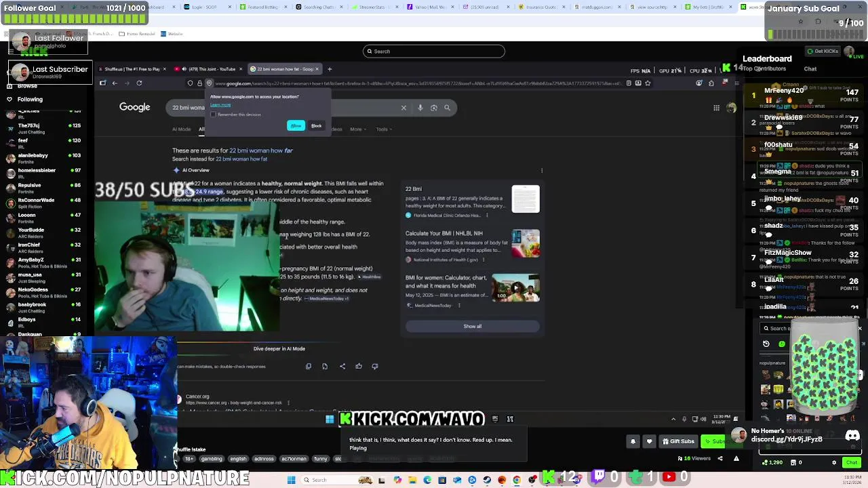The image size is (868, 488).
Task: Report stream warning icon
Action: (x=736, y=459)
